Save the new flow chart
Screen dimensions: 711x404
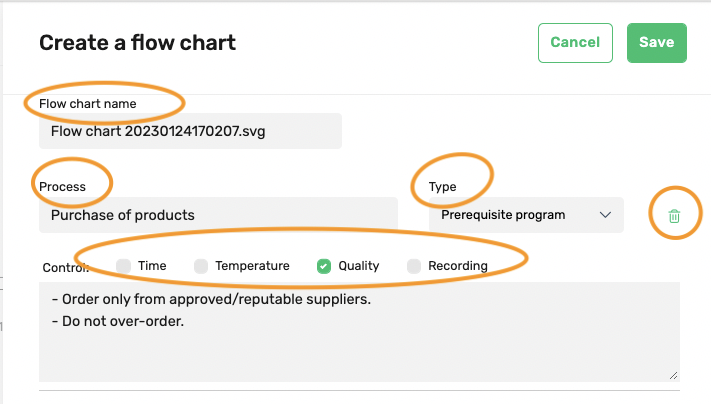pyautogui.click(x=657, y=43)
